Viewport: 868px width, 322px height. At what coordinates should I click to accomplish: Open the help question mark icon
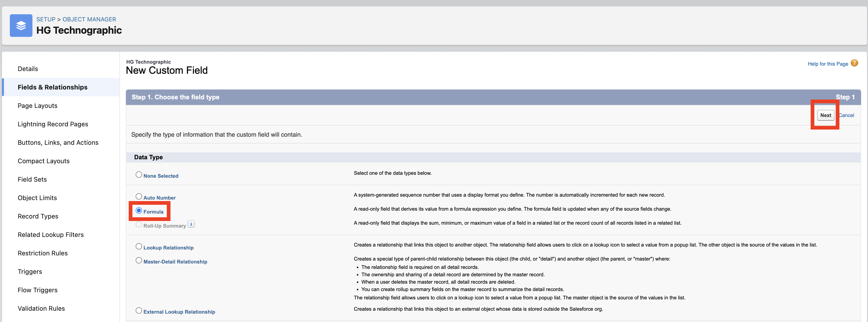pos(854,63)
